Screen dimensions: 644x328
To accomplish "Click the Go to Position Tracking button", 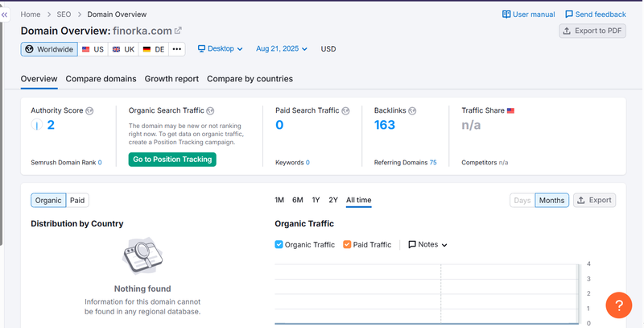I will click(172, 160).
